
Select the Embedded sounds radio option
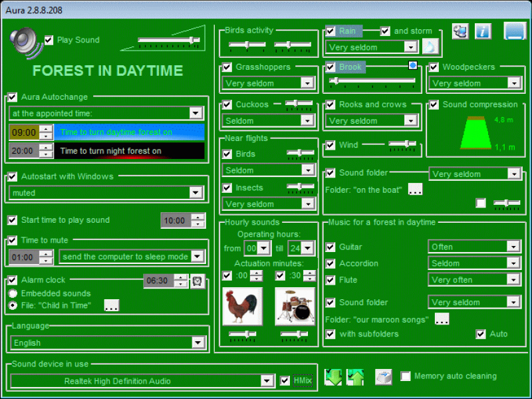(13, 293)
